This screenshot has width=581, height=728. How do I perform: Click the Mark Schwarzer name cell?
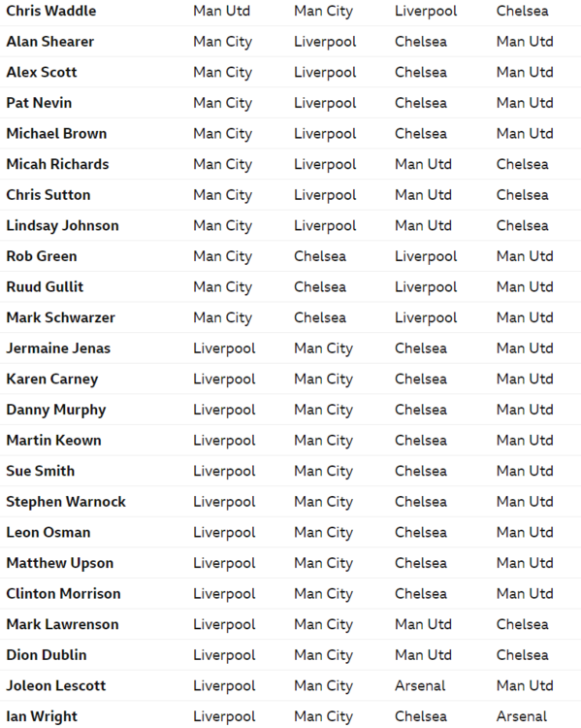pyautogui.click(x=61, y=317)
